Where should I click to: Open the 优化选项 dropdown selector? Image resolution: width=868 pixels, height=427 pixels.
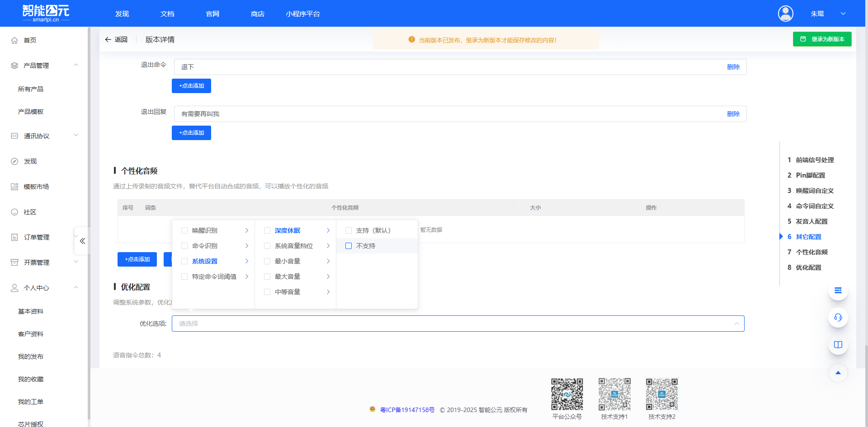[x=458, y=324]
